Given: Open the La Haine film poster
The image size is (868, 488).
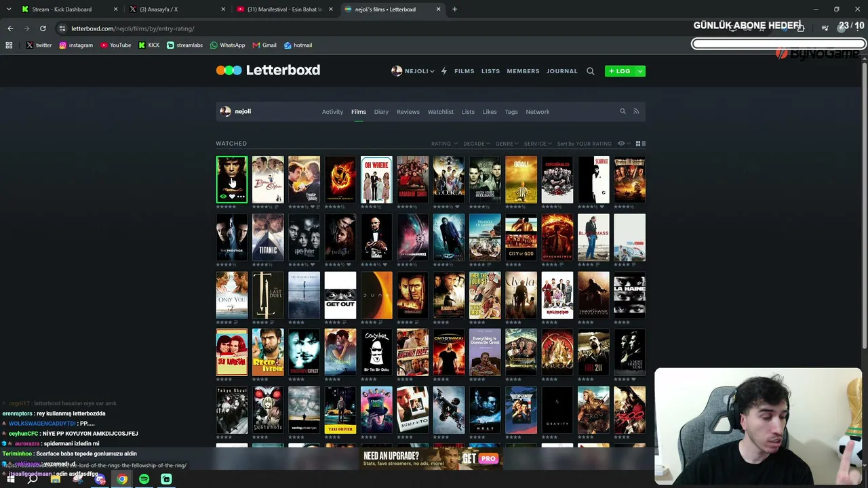Looking at the screenshot, I should click(x=629, y=295).
